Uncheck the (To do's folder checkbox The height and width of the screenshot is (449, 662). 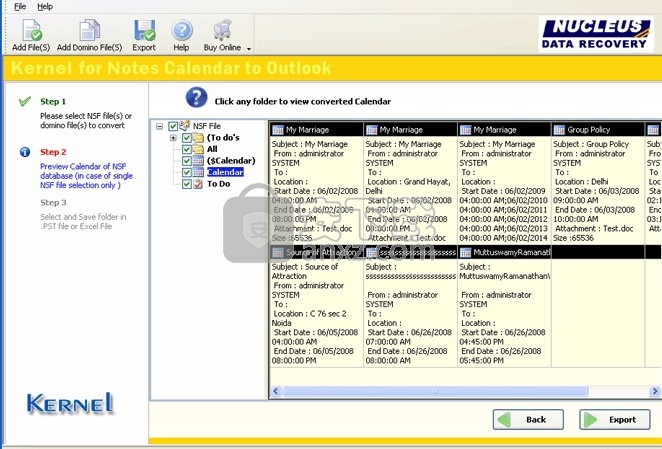click(x=187, y=138)
